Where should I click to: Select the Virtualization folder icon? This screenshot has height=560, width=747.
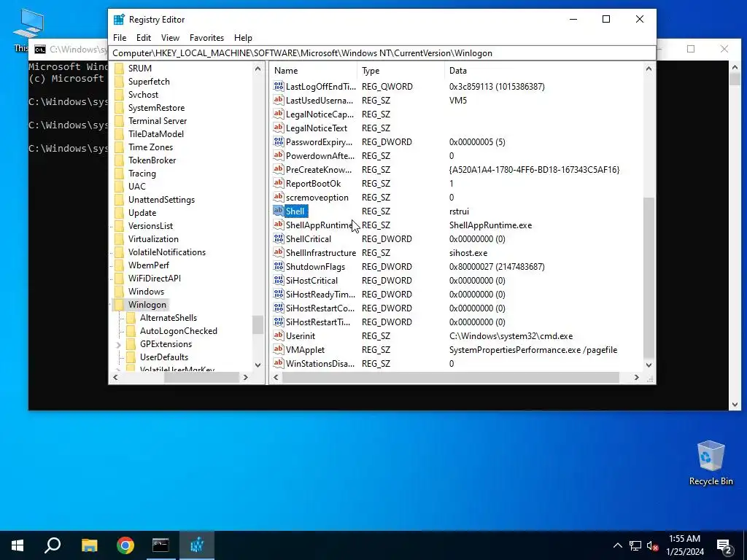(x=119, y=239)
